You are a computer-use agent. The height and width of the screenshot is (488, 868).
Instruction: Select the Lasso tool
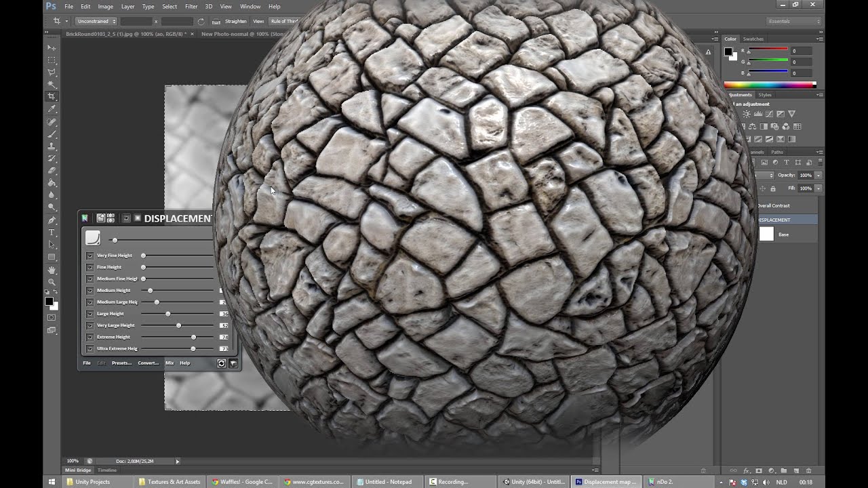52,73
